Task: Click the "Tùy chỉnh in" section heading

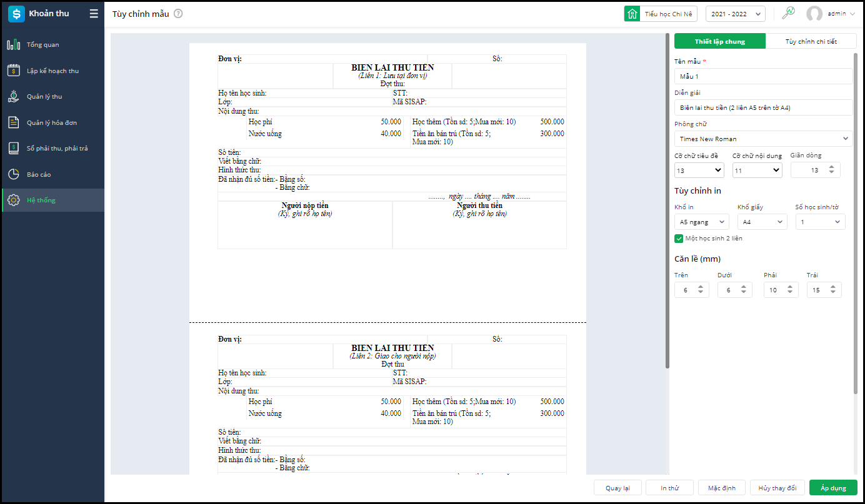Action: coord(697,190)
